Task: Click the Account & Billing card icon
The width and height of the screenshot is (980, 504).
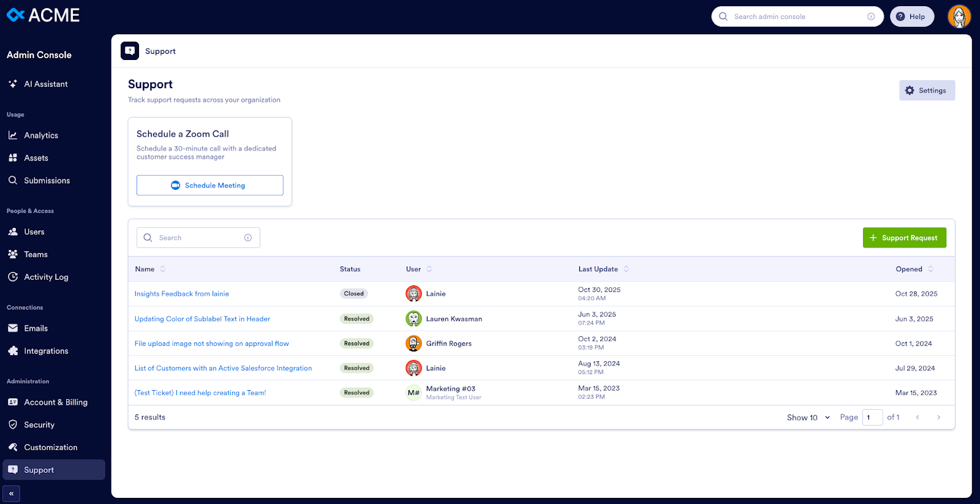Action: (x=13, y=402)
